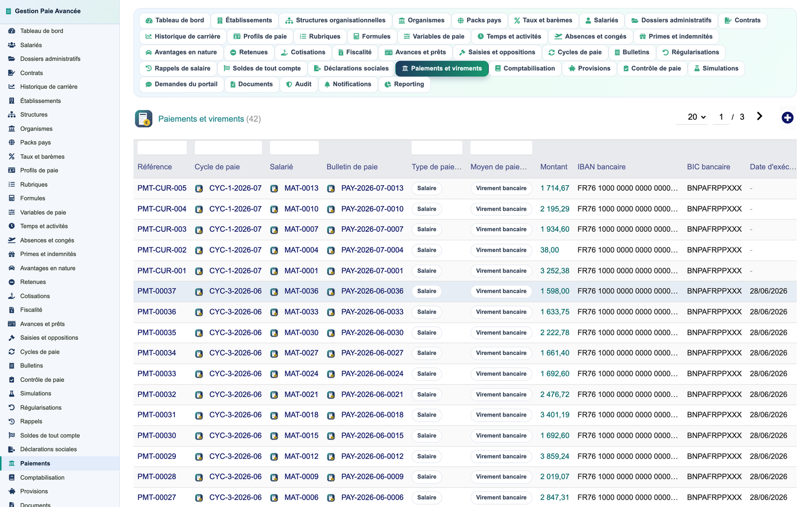
Task: Click cycle icon in PMT-CUR-005 row
Action: [x=199, y=189]
